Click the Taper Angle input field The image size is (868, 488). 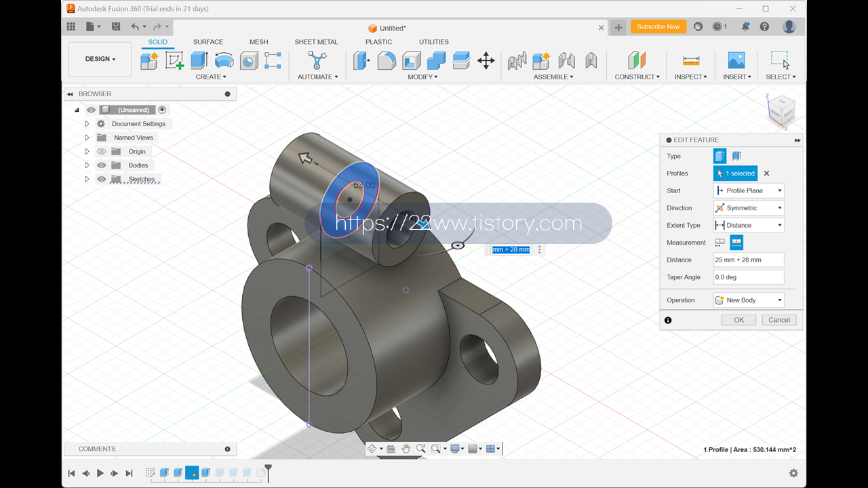click(x=749, y=277)
